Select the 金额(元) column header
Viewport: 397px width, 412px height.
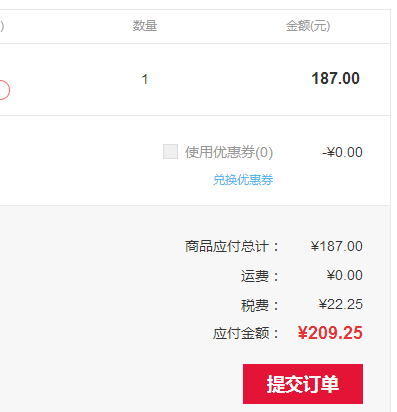coord(308,26)
